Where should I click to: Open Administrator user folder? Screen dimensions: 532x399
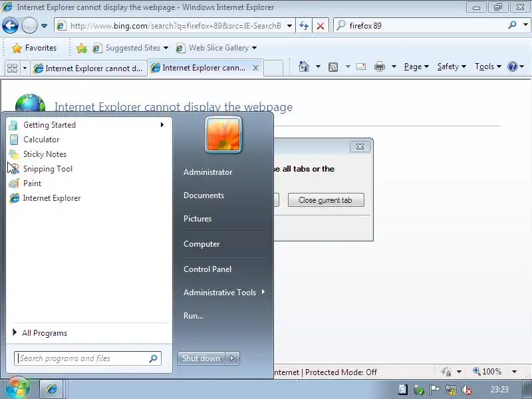[x=207, y=172]
